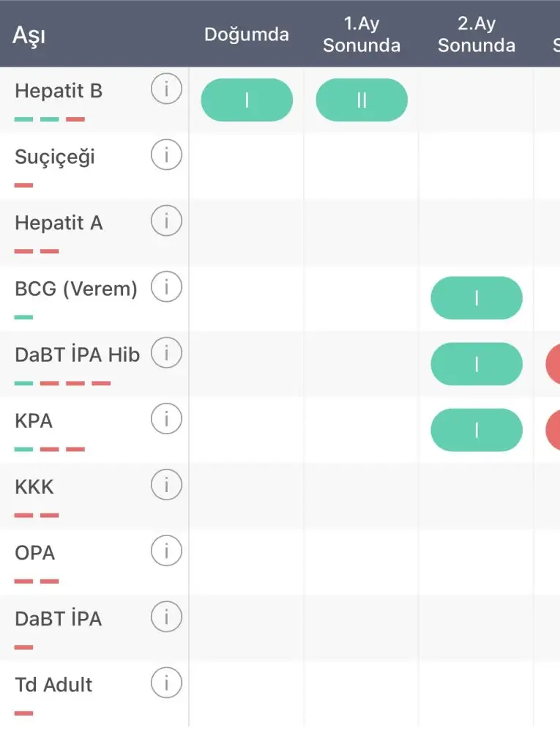Click the Aşı column heading
This screenshot has width=560, height=750.
29,35
